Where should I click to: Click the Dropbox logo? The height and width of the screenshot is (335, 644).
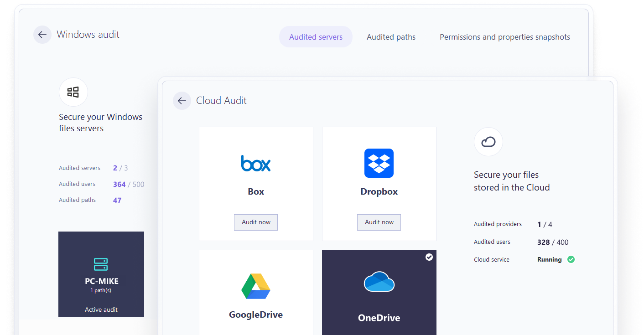click(379, 163)
